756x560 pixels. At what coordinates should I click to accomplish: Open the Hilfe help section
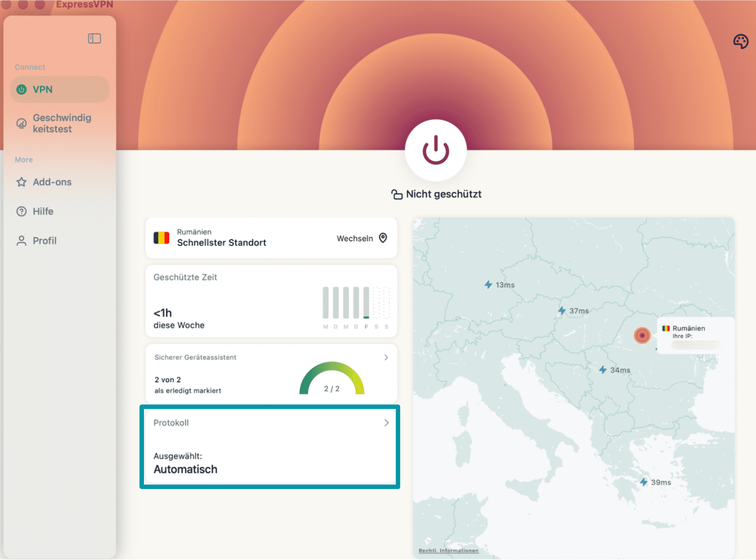[43, 211]
